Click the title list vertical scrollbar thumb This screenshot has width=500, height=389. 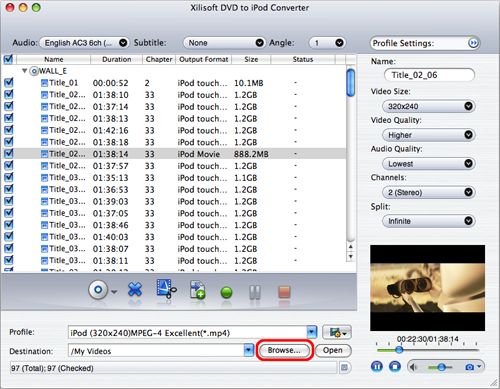pyautogui.click(x=350, y=82)
